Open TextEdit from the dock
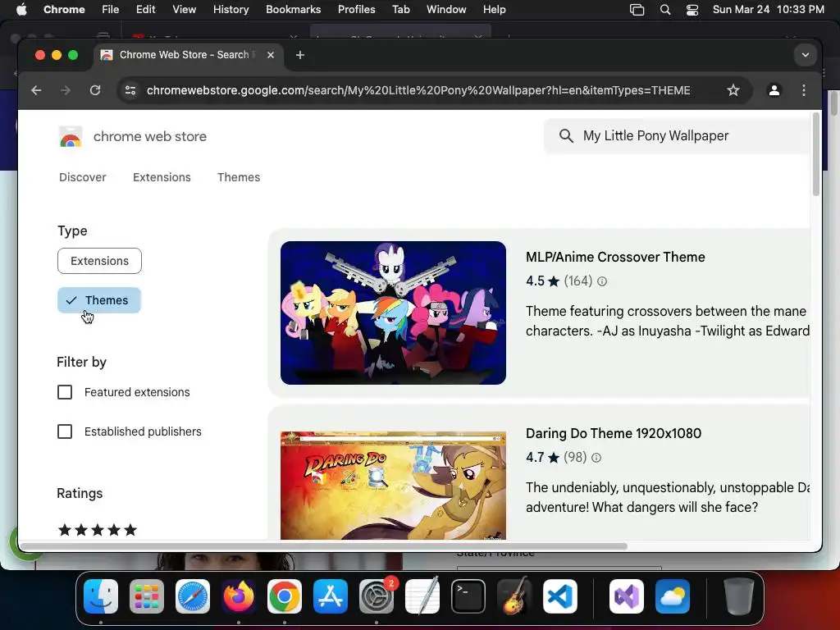Image resolution: width=840 pixels, height=630 pixels. [x=422, y=596]
